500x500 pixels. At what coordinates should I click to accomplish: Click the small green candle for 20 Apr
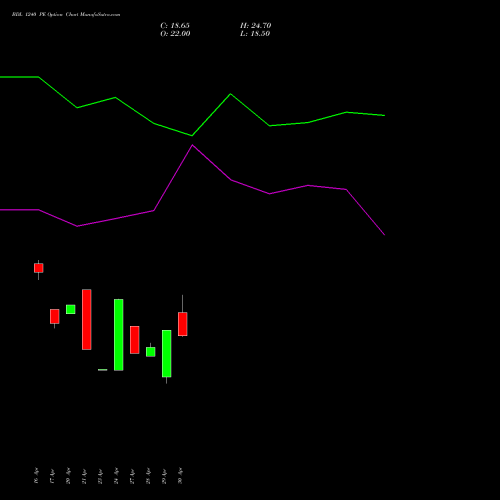tap(71, 309)
